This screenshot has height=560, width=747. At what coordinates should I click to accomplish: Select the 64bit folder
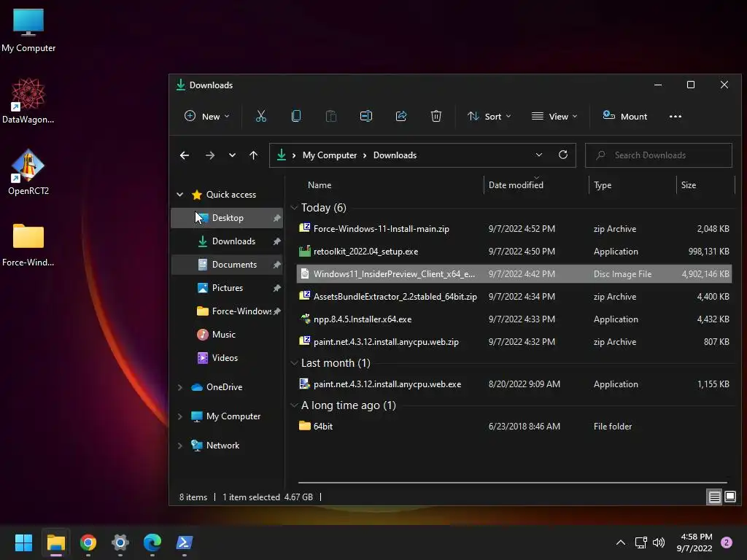tap(514, 427)
